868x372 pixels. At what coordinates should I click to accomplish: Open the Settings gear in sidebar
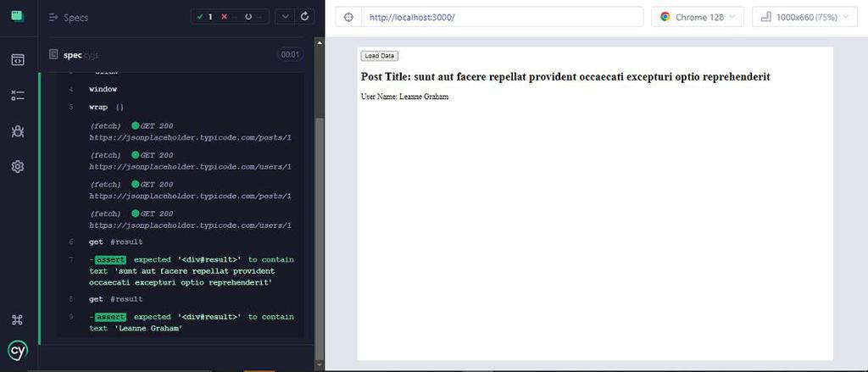pos(18,167)
